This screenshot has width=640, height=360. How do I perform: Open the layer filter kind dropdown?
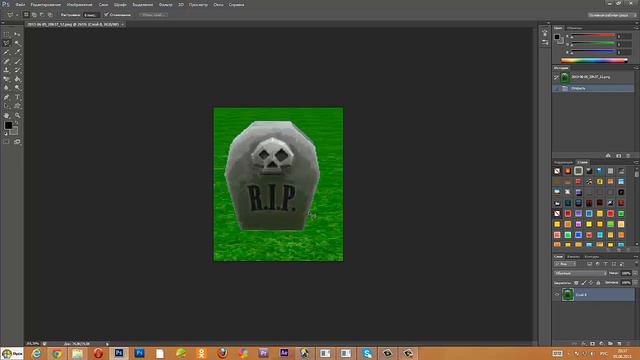[x=565, y=264]
